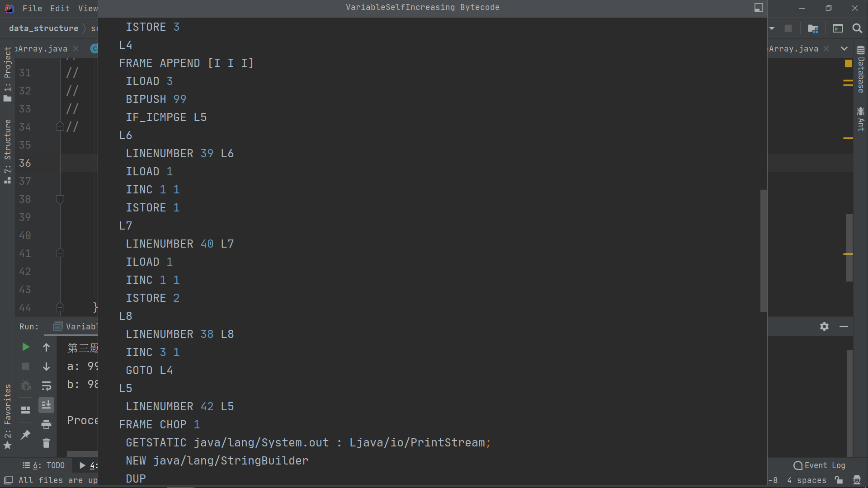Open the hidden editor tabs chevron
This screenshot has width=868, height=488.
(844, 49)
